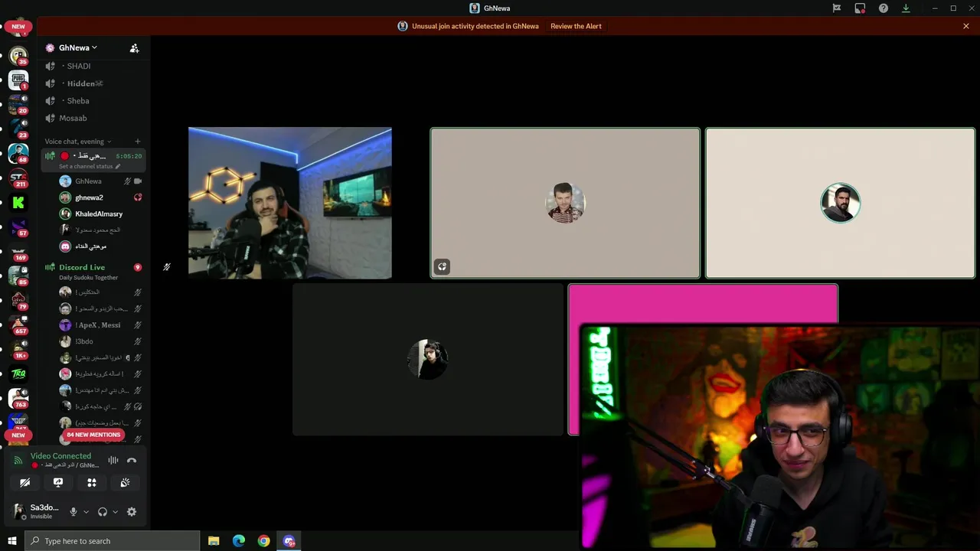Select user GhNewa in voice channel list
980x551 pixels.
tap(100, 181)
